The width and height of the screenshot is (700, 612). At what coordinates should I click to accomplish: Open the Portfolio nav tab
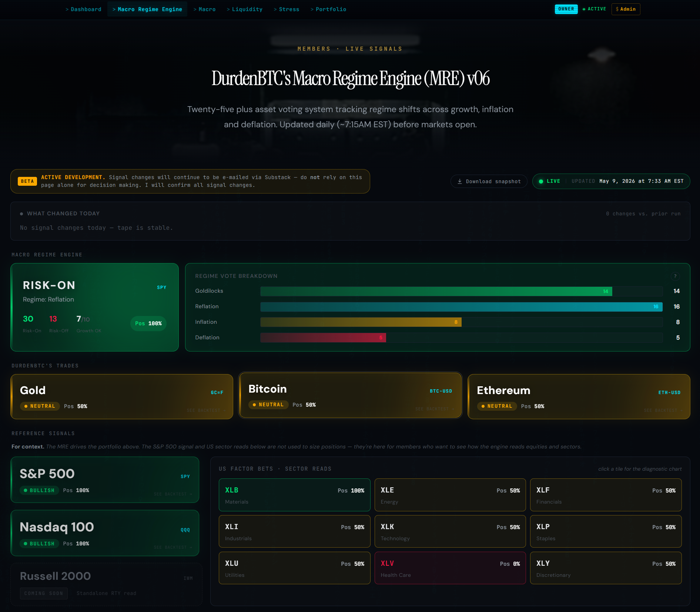[328, 9]
